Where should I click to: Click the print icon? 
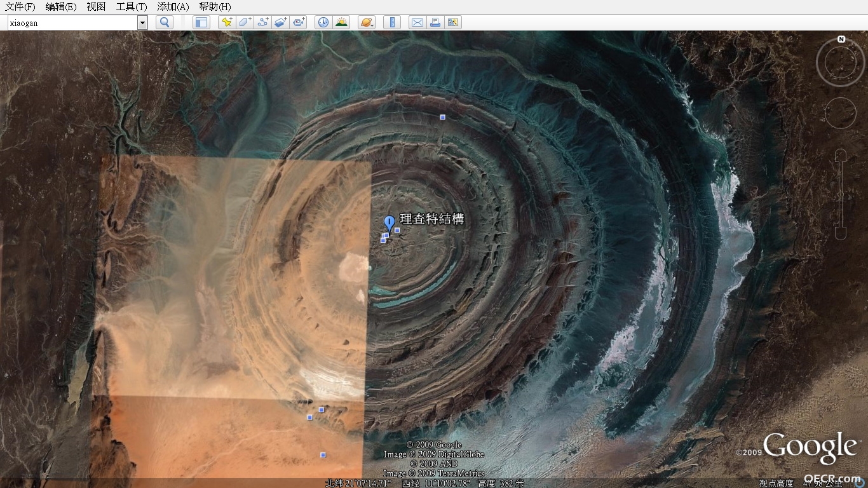pos(435,22)
